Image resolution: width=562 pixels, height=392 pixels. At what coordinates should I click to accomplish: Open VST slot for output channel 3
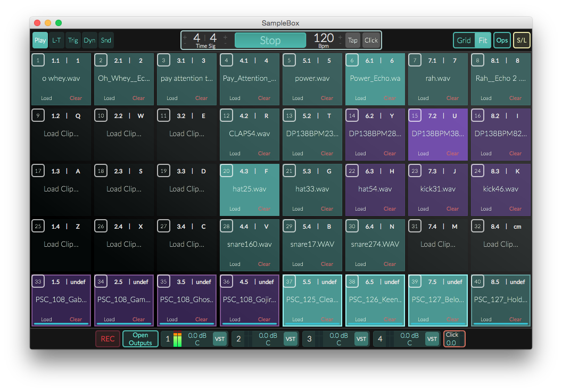coord(361,339)
